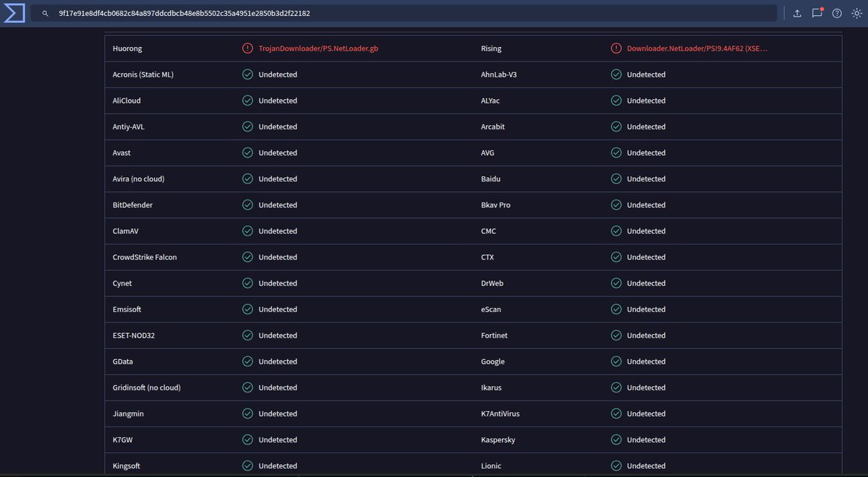868x477 pixels.
Task: Select the ESET-NOD32 vendor name
Action: (x=134, y=335)
